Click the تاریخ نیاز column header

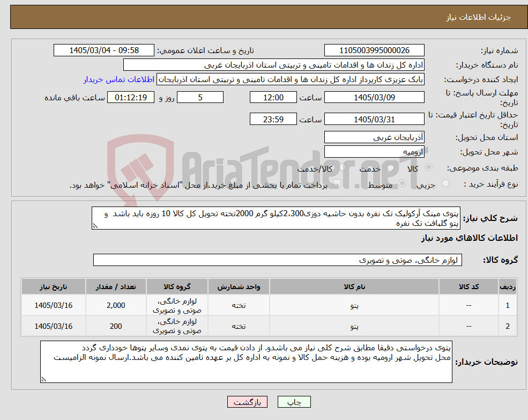[x=54, y=286]
